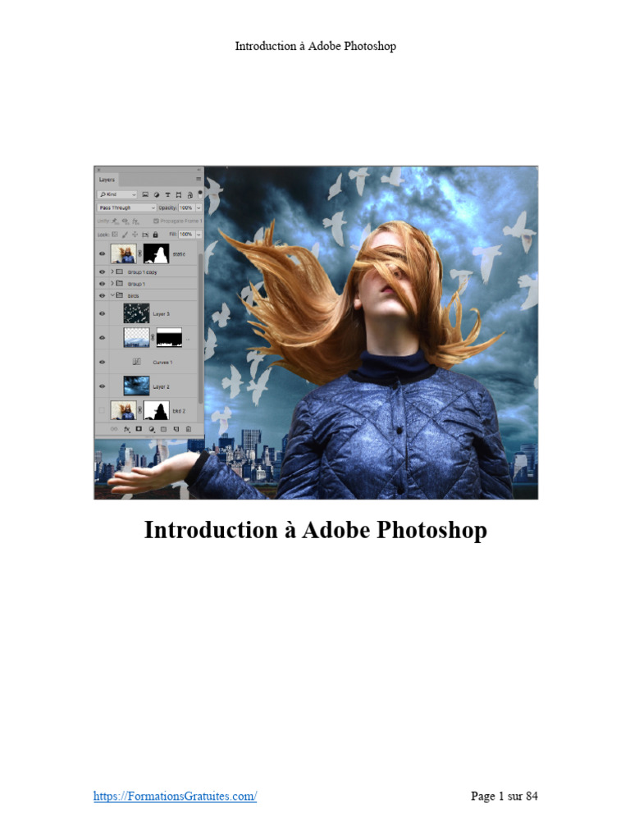Toggle the layer filtering switch
Image resolution: width=630 pixels, height=840 pixels.
coord(200,194)
